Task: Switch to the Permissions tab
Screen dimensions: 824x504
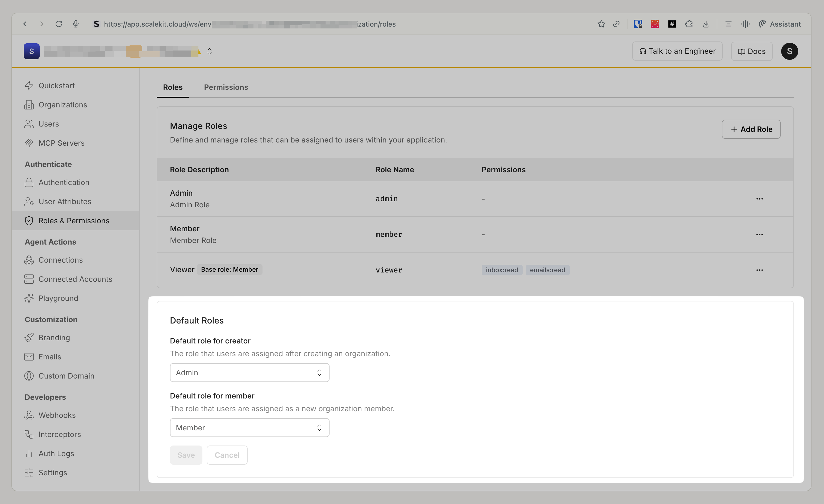Action: click(x=226, y=87)
